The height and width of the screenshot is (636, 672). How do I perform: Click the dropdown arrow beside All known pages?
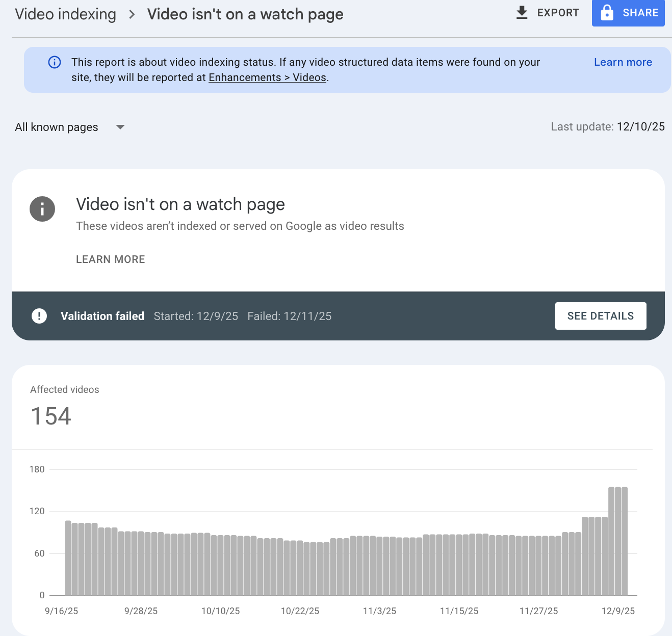point(120,127)
